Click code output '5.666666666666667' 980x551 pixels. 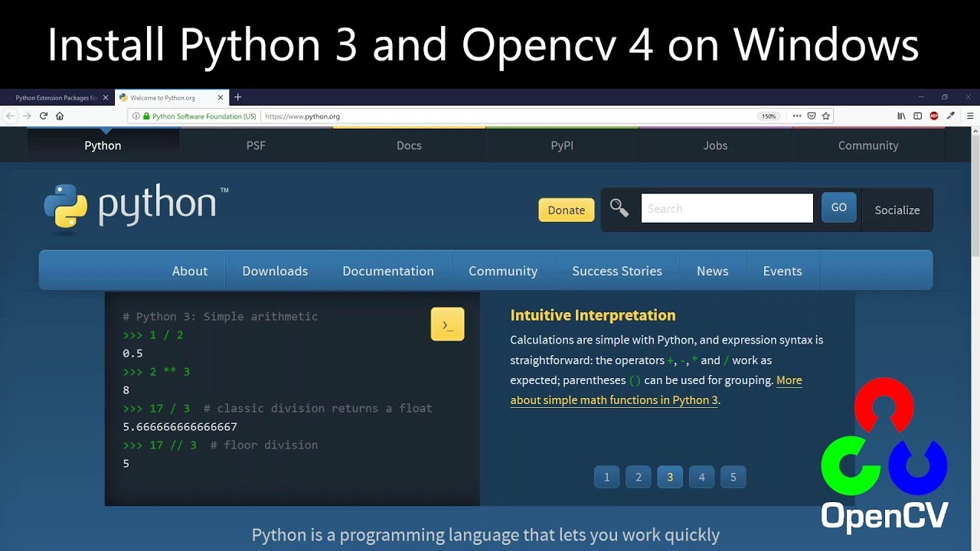(x=180, y=426)
